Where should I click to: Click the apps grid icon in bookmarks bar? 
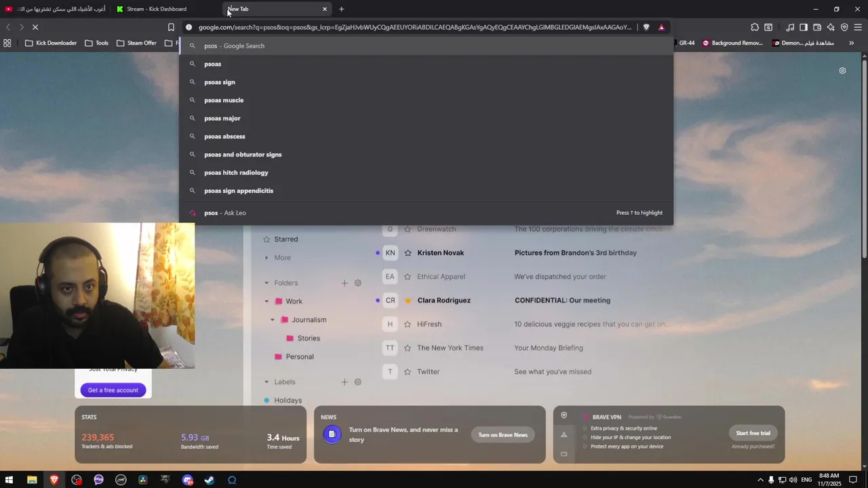point(7,43)
